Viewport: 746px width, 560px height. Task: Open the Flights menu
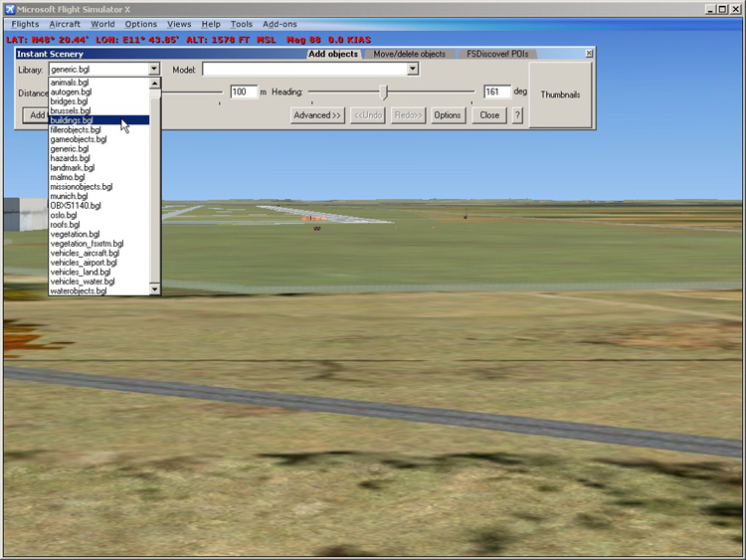pyautogui.click(x=25, y=24)
